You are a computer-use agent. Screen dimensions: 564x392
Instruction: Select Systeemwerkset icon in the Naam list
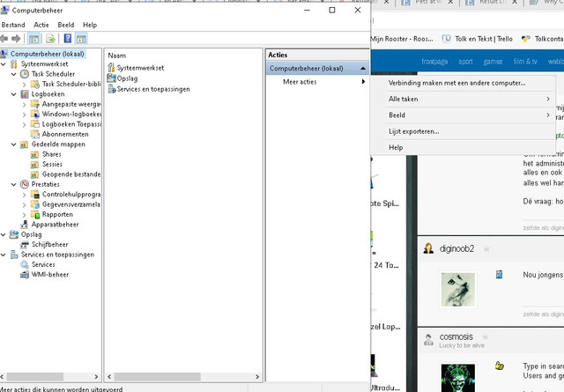coord(112,68)
